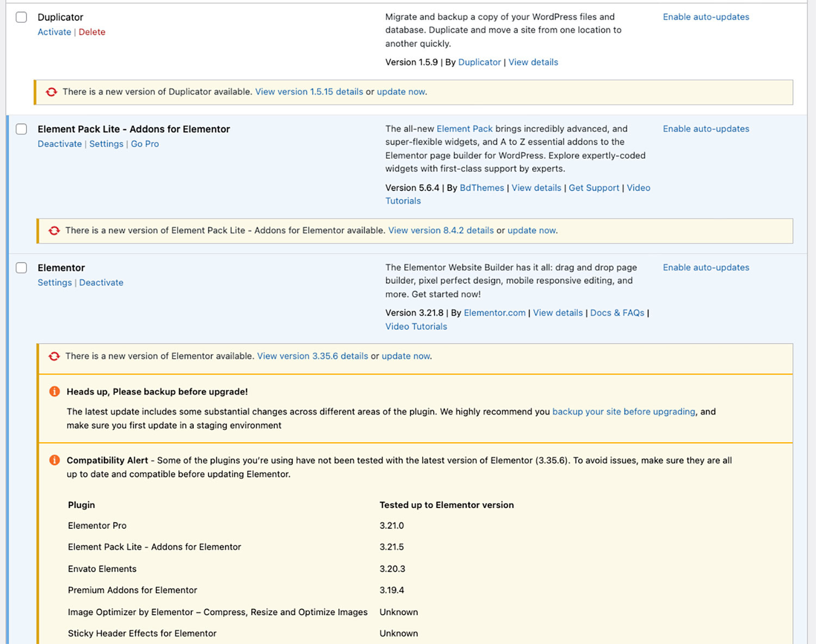Image resolution: width=816 pixels, height=644 pixels.
Task: Open the Element Pack link in description
Action: tap(465, 129)
